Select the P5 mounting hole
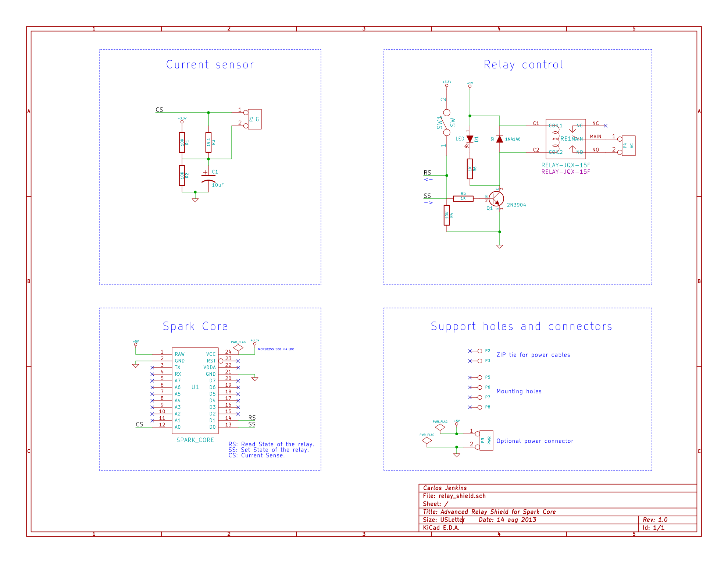This screenshot has height=563, width=728. click(x=479, y=378)
